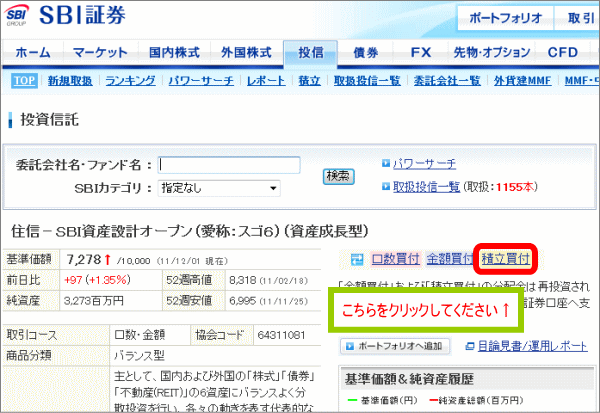Click the 52週高値 value 8,318
This screenshot has width=600, height=413.
243,280
